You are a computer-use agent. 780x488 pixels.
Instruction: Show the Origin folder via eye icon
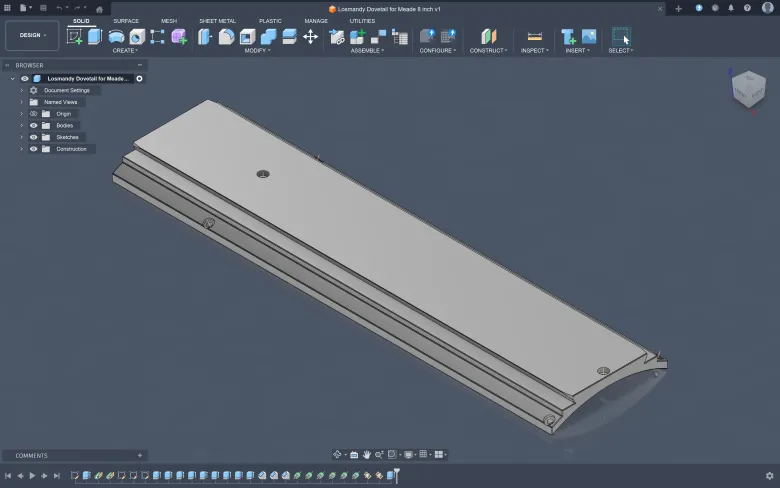(x=33, y=114)
